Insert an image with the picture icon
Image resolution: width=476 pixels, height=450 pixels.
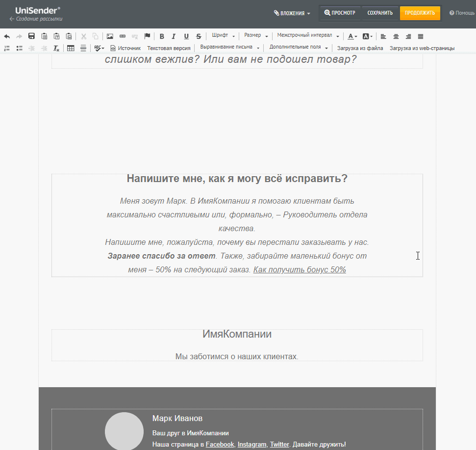(x=110, y=36)
